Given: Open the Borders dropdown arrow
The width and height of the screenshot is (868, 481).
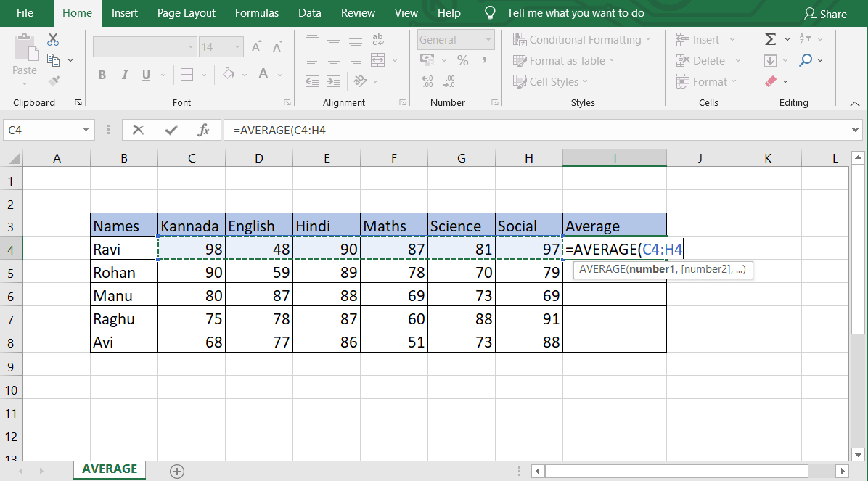Looking at the screenshot, I should (x=202, y=75).
